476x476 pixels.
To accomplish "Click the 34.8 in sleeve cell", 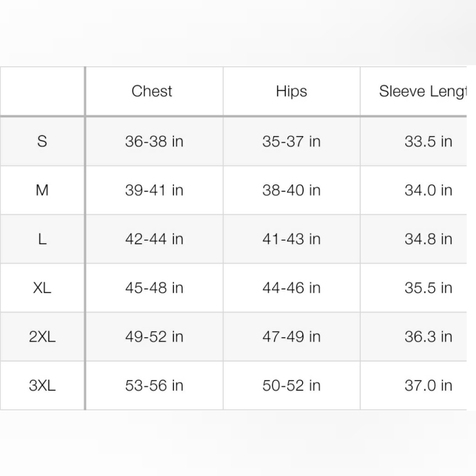I will (428, 239).
